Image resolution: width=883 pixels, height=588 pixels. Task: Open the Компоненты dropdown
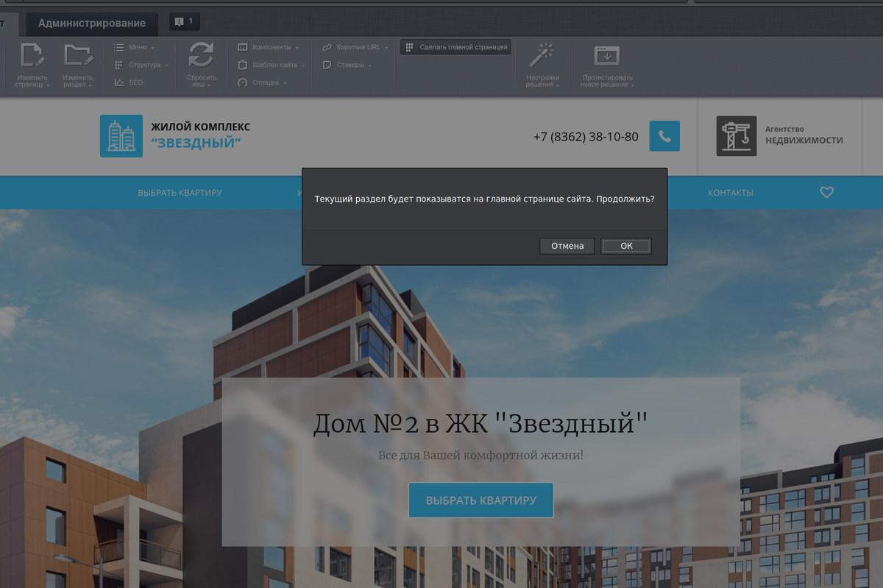pos(269,47)
